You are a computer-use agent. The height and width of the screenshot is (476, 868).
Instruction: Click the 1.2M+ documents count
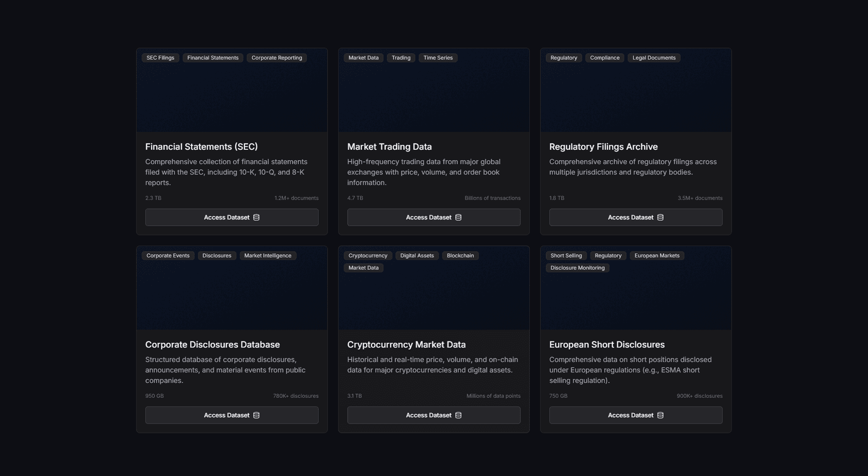click(296, 198)
